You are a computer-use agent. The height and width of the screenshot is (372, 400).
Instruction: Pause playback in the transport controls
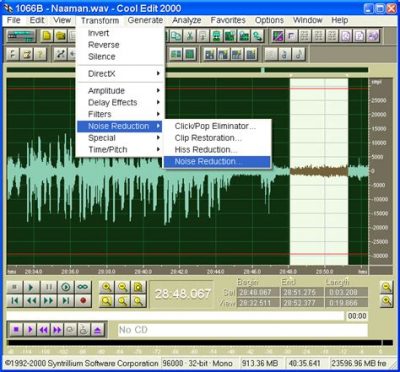pos(49,287)
